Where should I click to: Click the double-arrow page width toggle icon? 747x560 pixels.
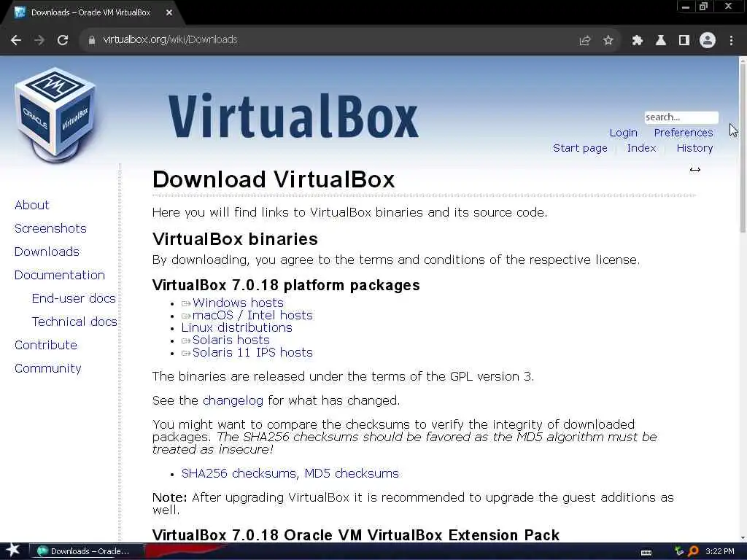(694, 169)
